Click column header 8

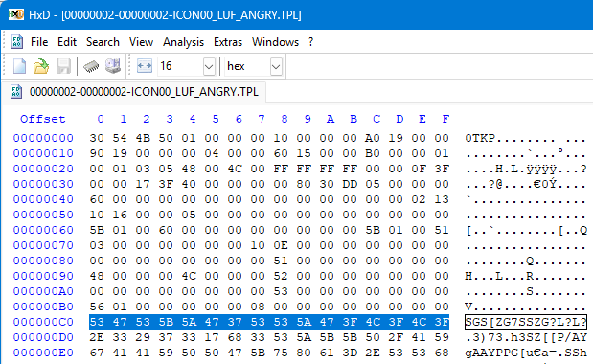(285, 119)
